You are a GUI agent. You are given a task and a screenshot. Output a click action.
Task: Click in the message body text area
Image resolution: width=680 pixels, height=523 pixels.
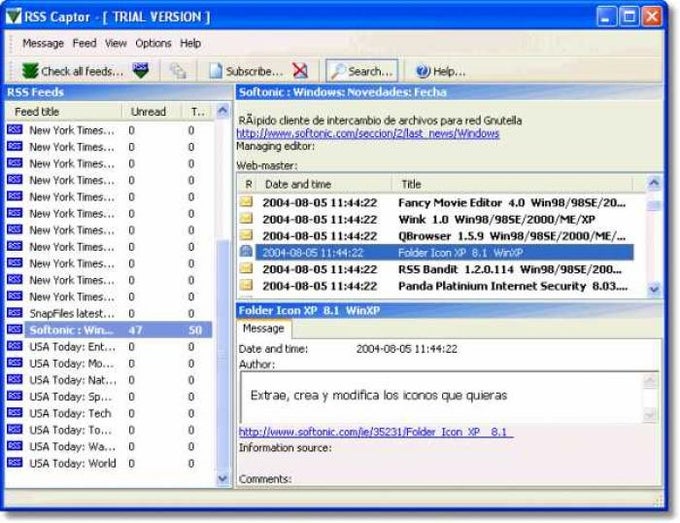[x=441, y=397]
